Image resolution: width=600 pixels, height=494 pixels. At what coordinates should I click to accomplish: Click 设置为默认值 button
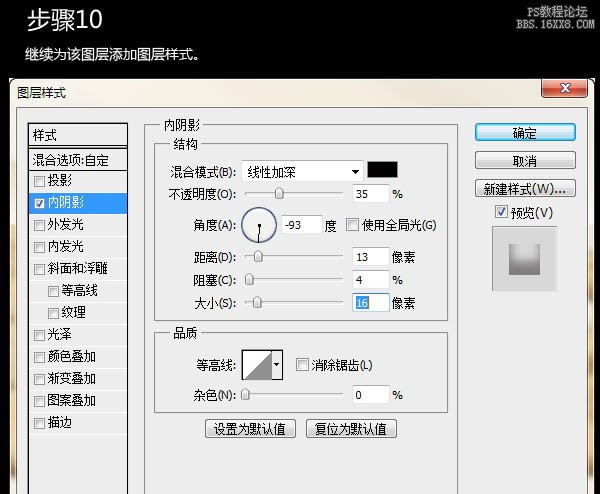coord(250,429)
